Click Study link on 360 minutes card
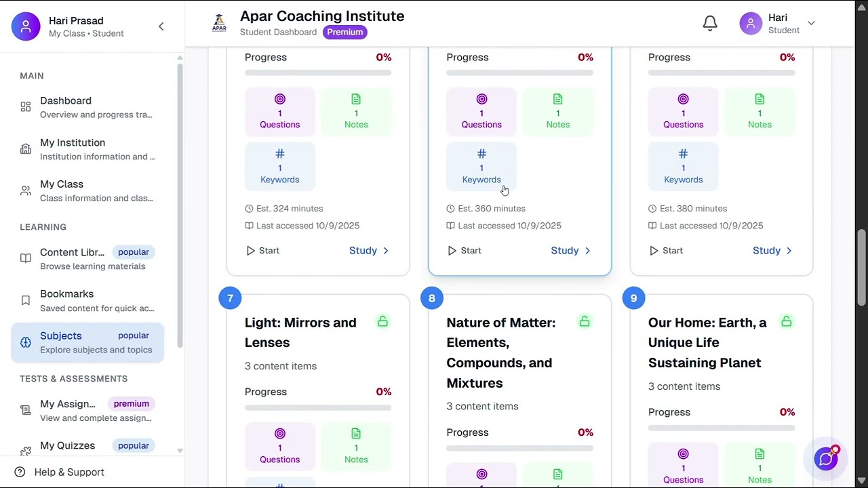This screenshot has height=488, width=868. coord(571,251)
